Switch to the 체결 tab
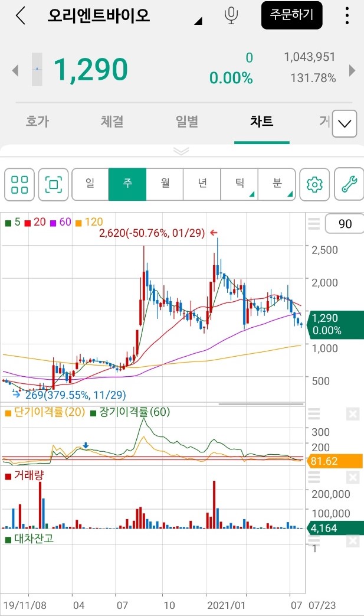 click(x=112, y=122)
